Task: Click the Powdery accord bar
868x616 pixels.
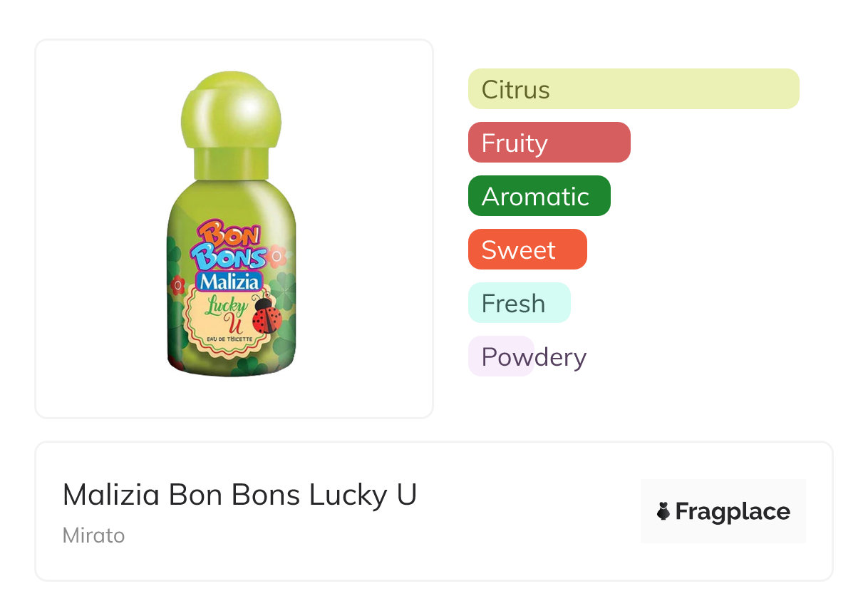Action: [501, 356]
